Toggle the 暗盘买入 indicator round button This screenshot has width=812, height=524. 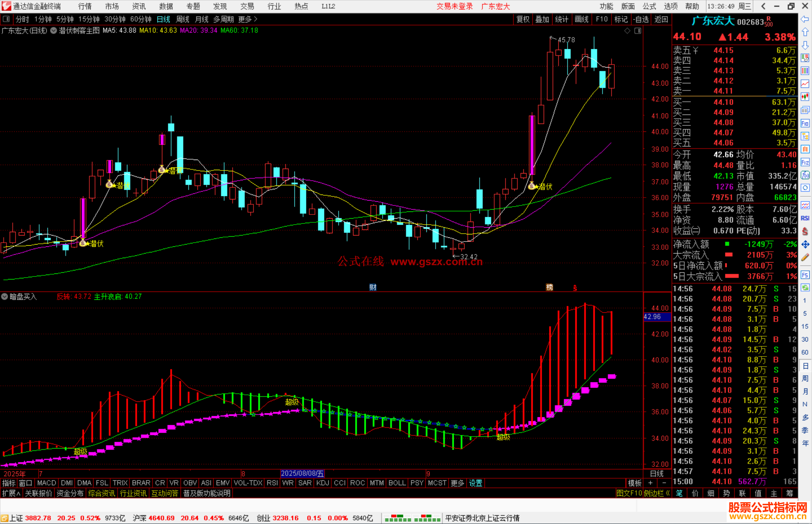tap(5, 296)
